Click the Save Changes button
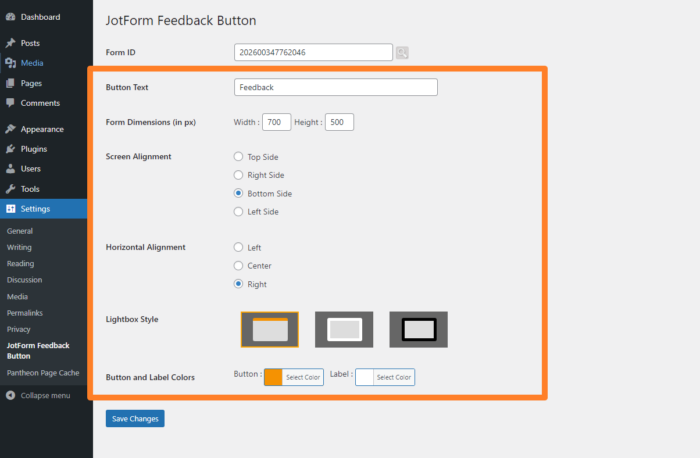 click(135, 418)
